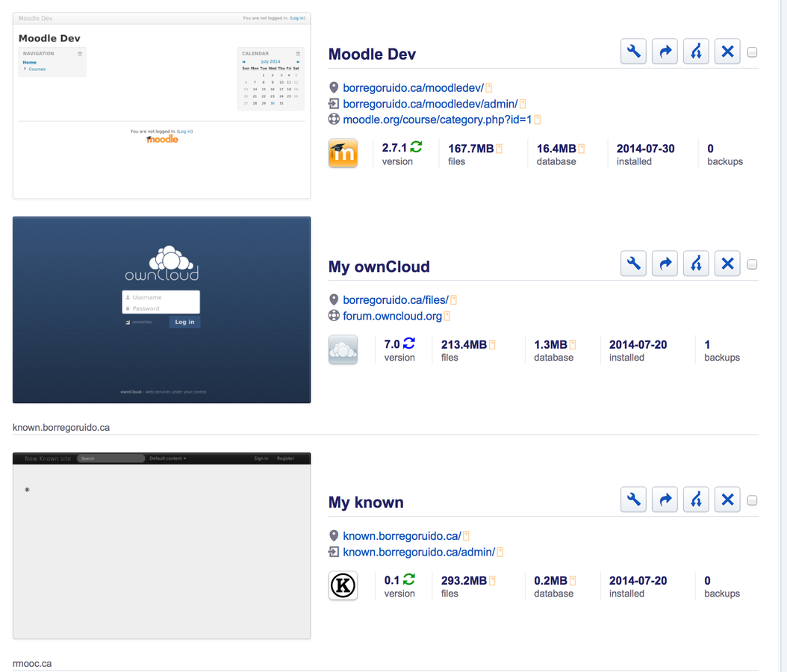Click the share arrow icon for Moodle Dev

click(x=665, y=52)
